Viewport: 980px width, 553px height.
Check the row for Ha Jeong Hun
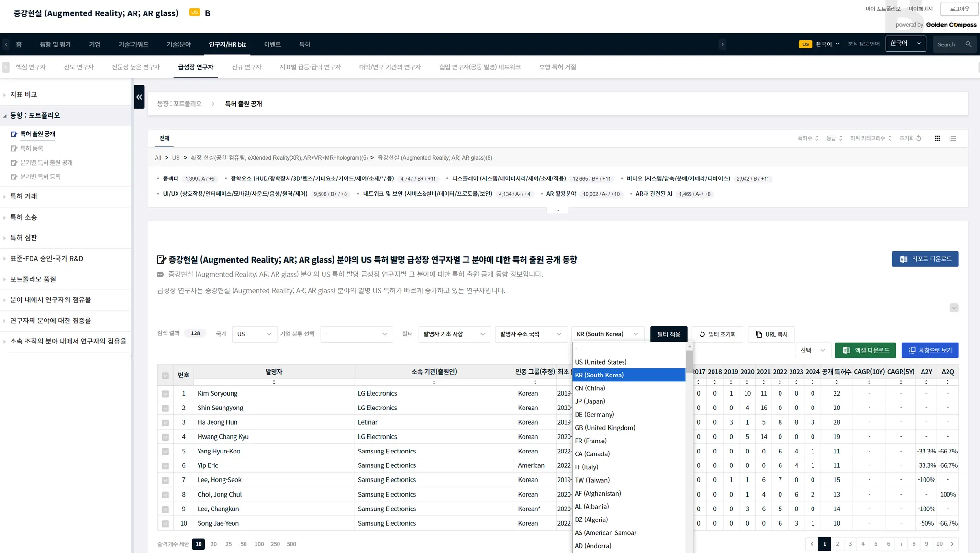click(165, 423)
